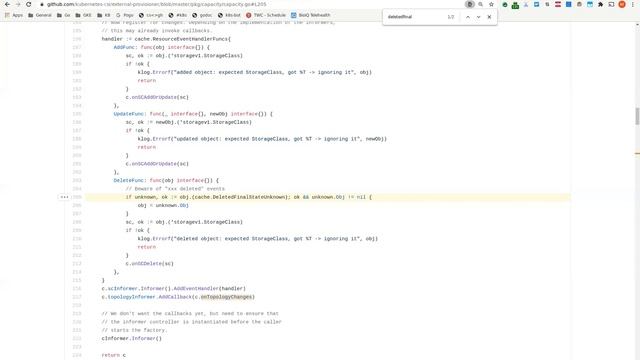View site info via the lock icon
Screen dimensions: 640x360
coord(42,4)
